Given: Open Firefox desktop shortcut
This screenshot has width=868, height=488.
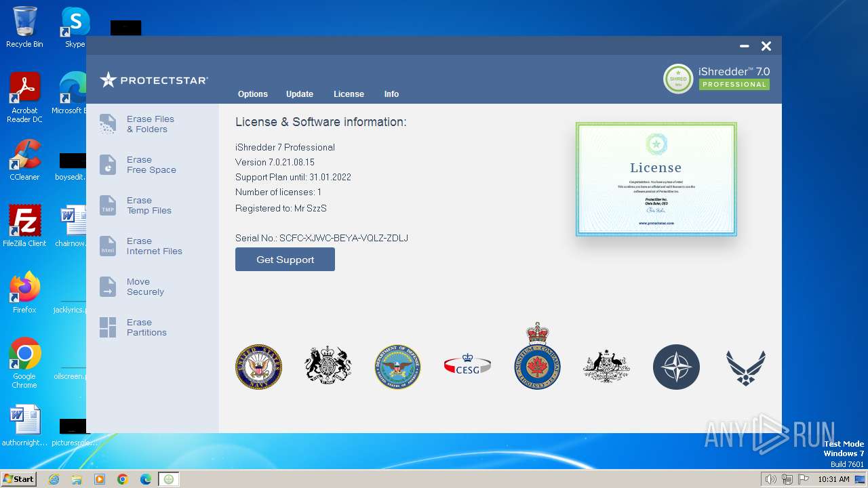Looking at the screenshot, I should 24,293.
